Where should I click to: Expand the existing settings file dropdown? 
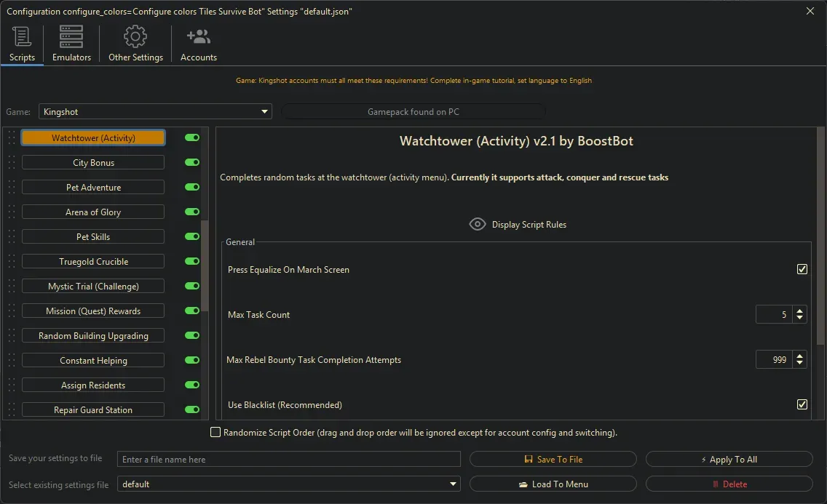pyautogui.click(x=454, y=484)
